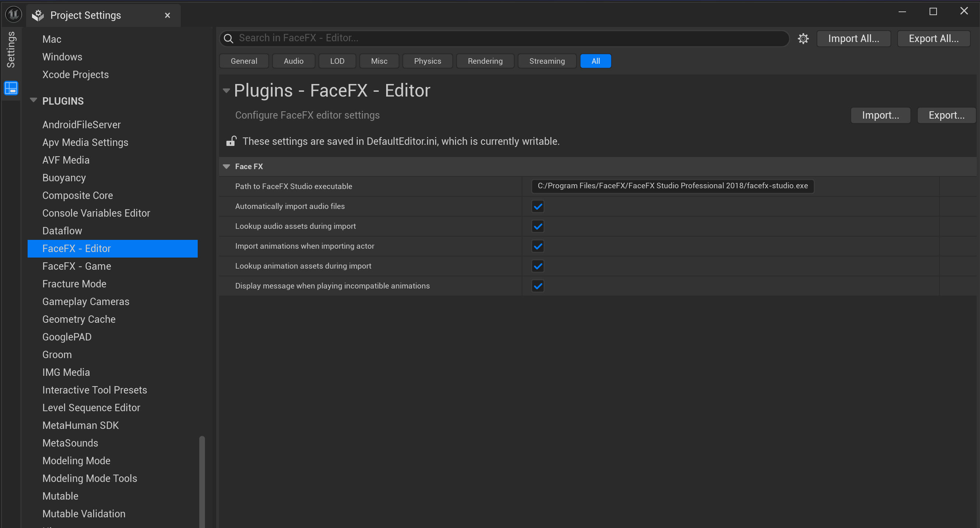Click the FaceFX Studio executable path field
The image size is (980, 528).
[x=672, y=186]
